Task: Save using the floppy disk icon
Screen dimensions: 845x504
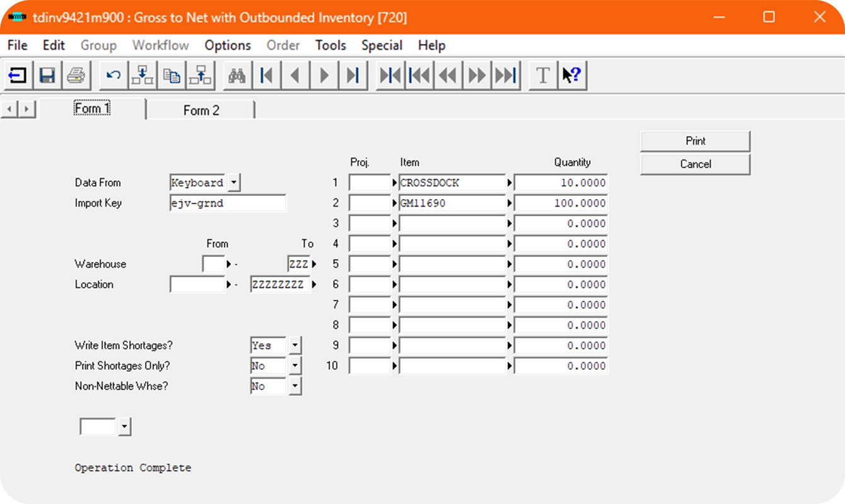Action: [47, 76]
